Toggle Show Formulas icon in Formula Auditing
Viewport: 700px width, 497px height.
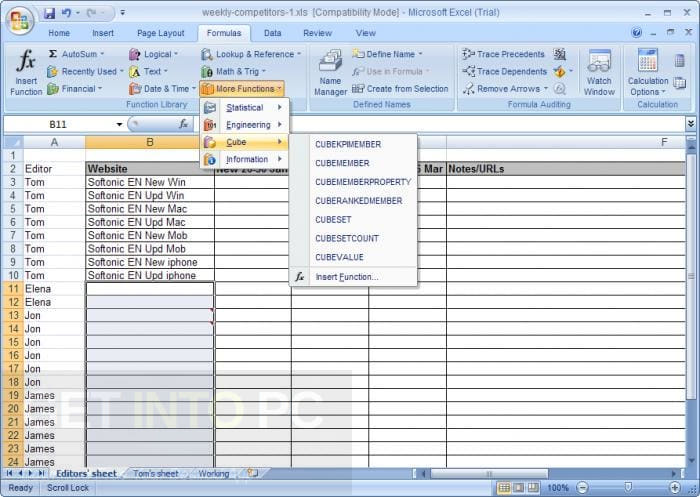coord(560,54)
